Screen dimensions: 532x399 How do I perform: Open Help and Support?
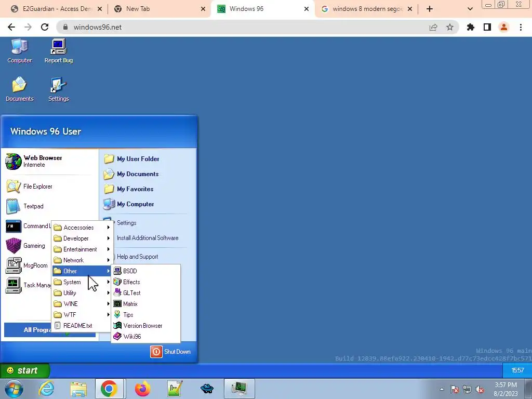point(137,257)
